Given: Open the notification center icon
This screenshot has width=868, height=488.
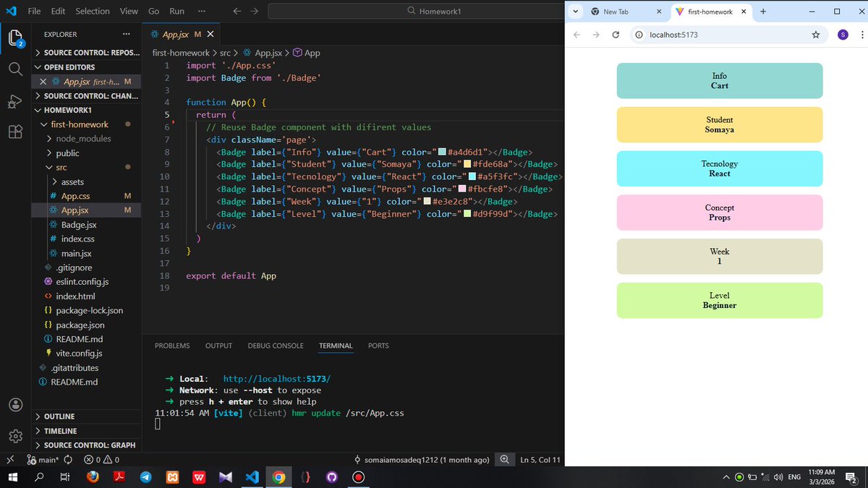Looking at the screenshot, I should tap(851, 477).
